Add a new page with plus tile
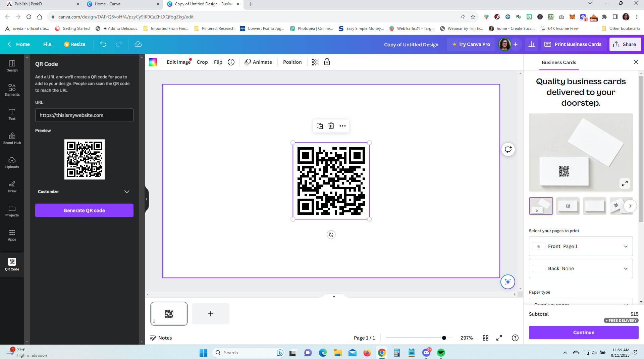This screenshot has height=359, width=644. pos(211,314)
